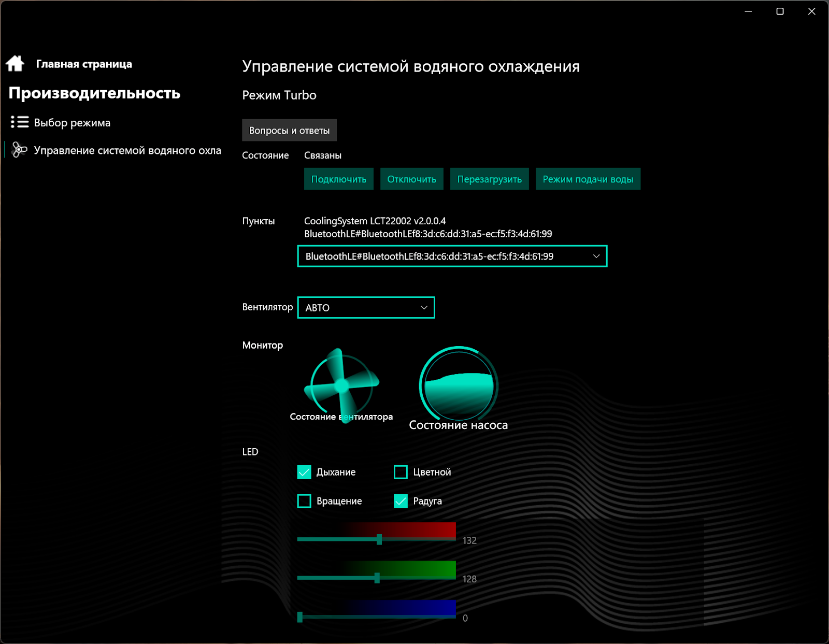
Task: Click the list icon for Выбор режима
Action: [x=20, y=122]
